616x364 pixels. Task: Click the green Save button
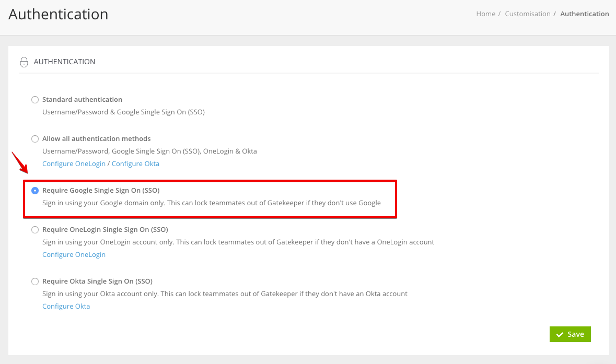570,334
